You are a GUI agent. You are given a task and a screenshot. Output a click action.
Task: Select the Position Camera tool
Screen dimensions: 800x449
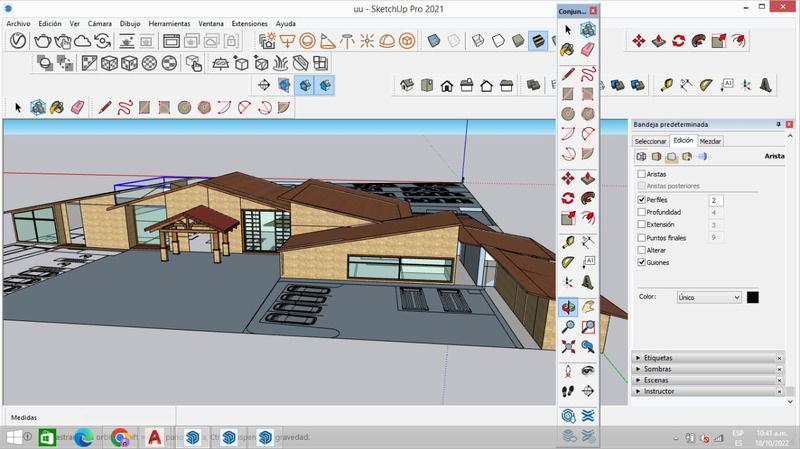[x=568, y=371]
